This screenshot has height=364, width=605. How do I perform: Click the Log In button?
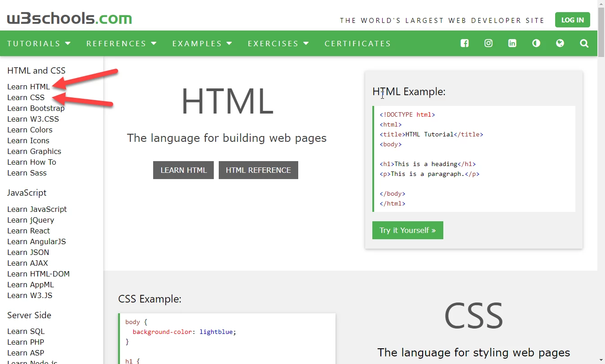pyautogui.click(x=573, y=20)
